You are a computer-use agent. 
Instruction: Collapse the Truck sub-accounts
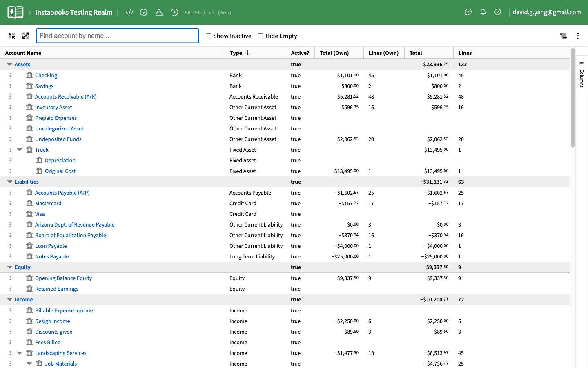(x=20, y=150)
